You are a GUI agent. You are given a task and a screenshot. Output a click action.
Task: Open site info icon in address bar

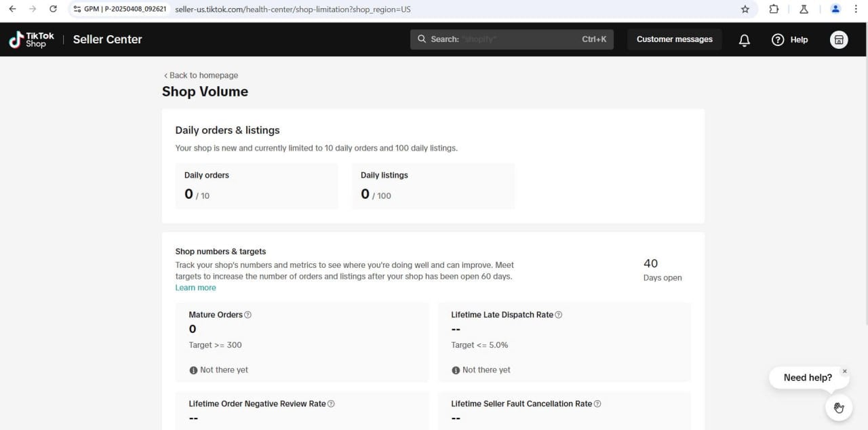point(77,9)
